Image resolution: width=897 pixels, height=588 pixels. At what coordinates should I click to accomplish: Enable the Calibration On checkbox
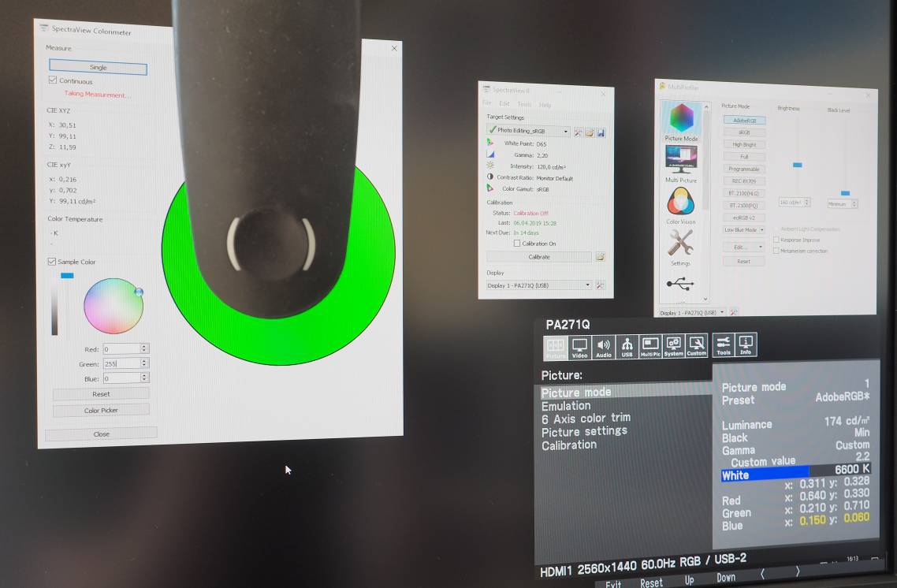coord(517,244)
